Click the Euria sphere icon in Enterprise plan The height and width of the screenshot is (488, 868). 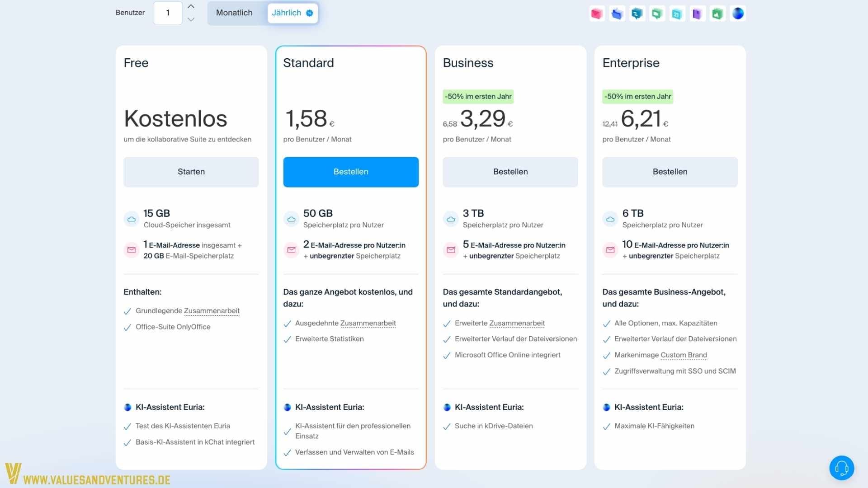(x=606, y=407)
